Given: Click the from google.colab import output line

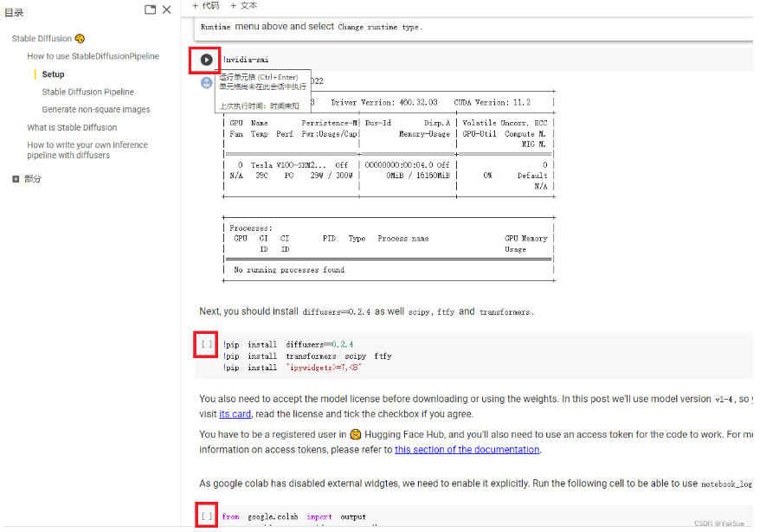Looking at the screenshot, I should click(294, 516).
